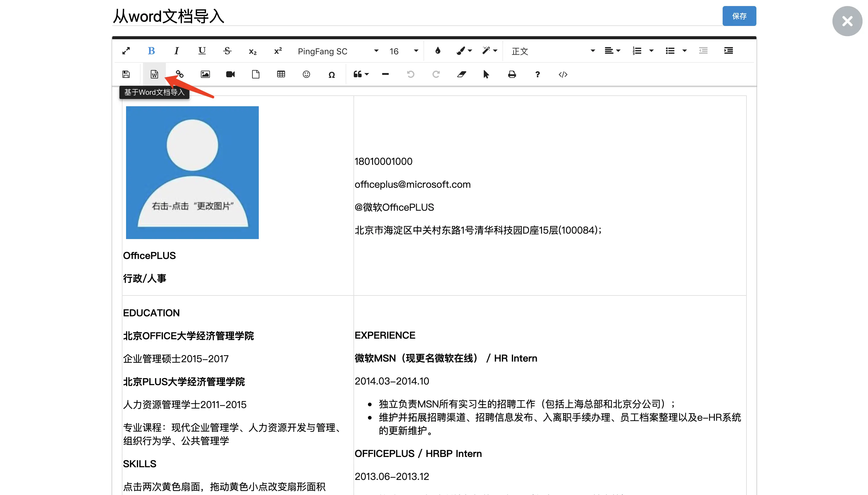Click 北京PLUS大学经济管理学院 text

[x=184, y=382]
